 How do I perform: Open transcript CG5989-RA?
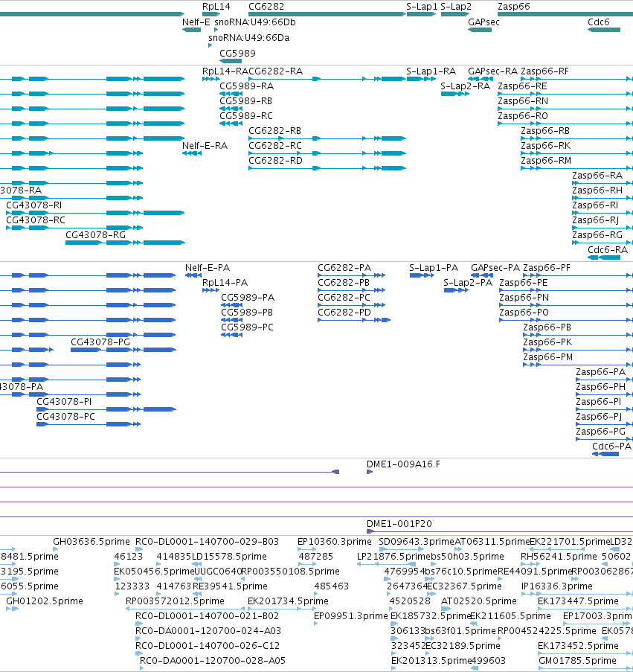[247, 86]
